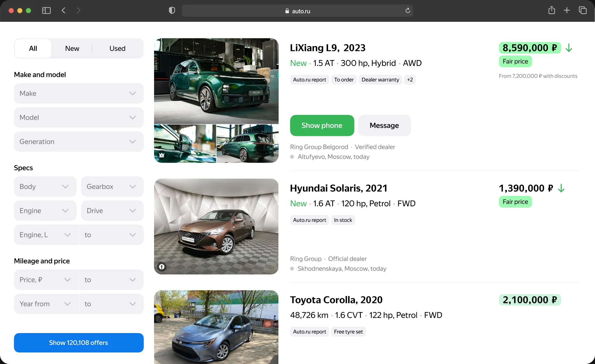This screenshot has height=364, width=595.
Task: Select the Used condition tab
Action: coord(117,49)
